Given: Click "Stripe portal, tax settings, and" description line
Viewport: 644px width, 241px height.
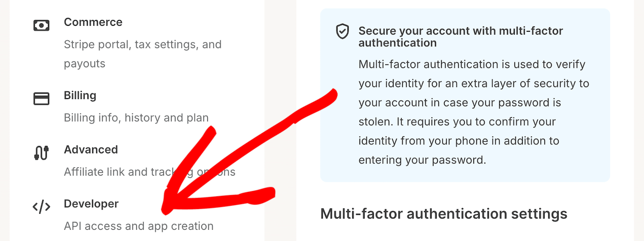Looking at the screenshot, I should (x=142, y=44).
